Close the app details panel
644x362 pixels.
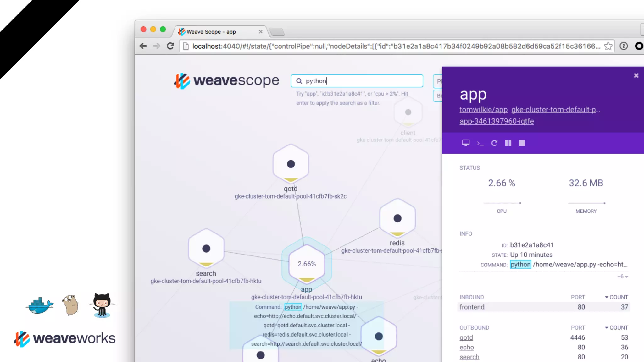click(636, 75)
